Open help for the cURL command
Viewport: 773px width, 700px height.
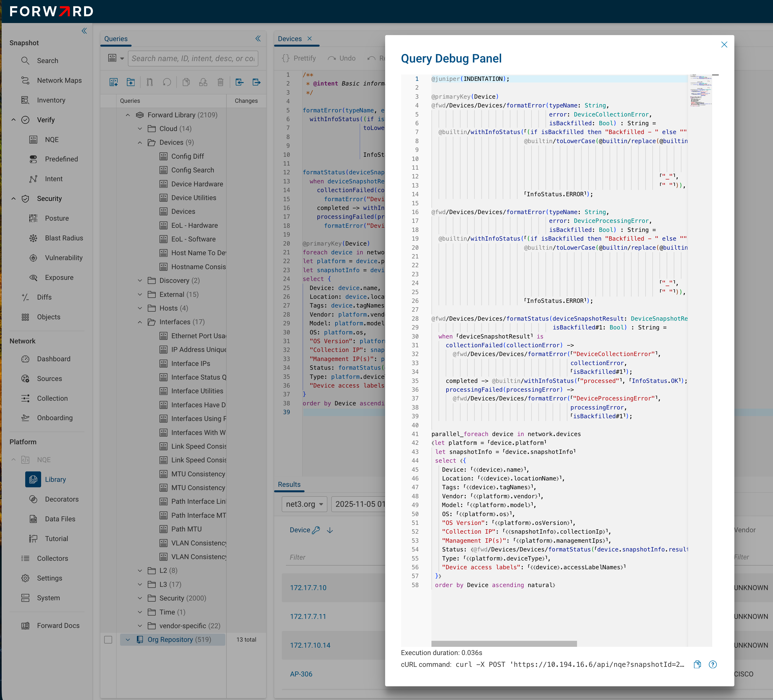[712, 664]
